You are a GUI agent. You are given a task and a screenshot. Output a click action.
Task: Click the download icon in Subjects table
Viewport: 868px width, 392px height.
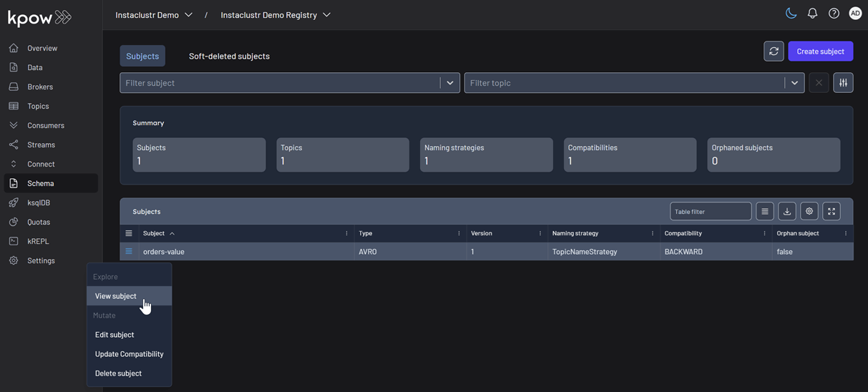[787, 212]
